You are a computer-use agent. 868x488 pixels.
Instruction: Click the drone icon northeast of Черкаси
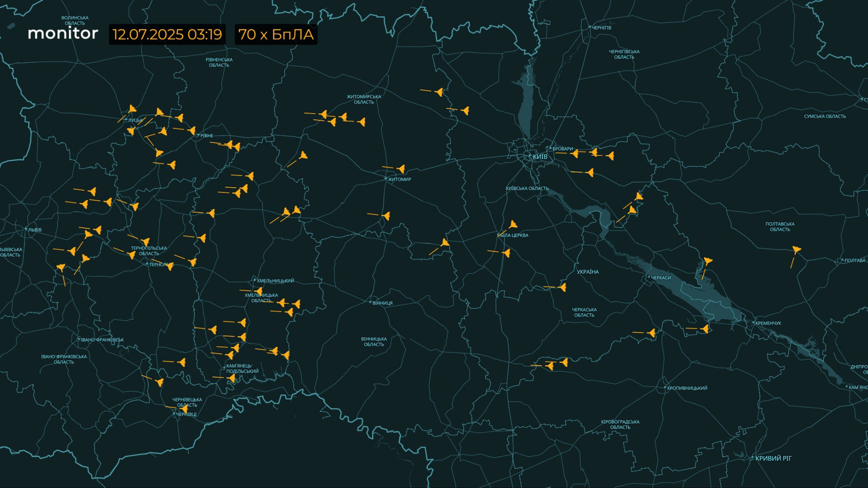[x=707, y=261]
